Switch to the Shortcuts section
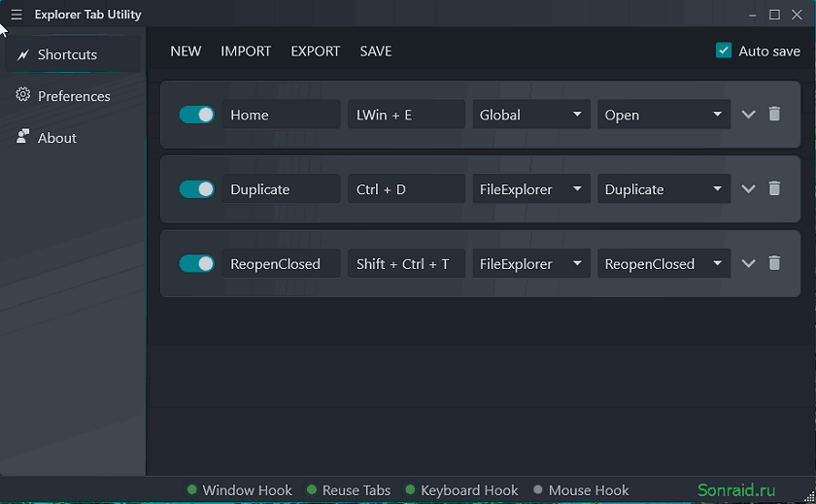Screen dimensions: 816x504 coord(73,54)
